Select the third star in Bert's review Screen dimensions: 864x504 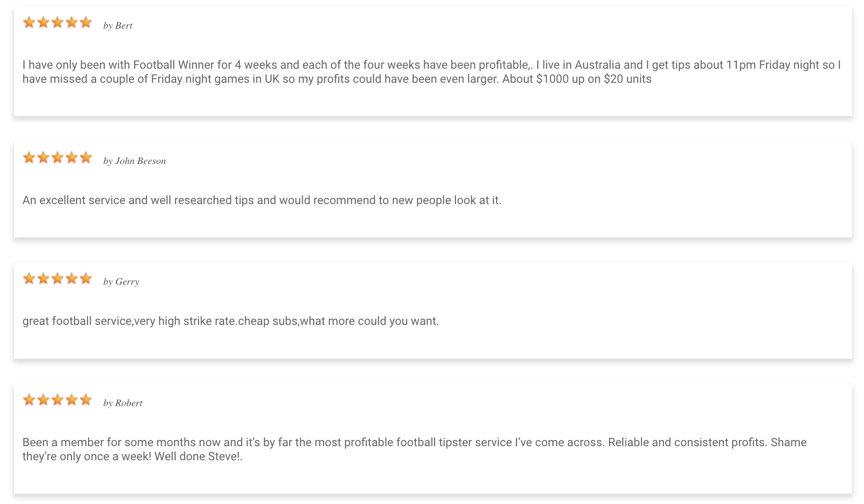tap(57, 22)
